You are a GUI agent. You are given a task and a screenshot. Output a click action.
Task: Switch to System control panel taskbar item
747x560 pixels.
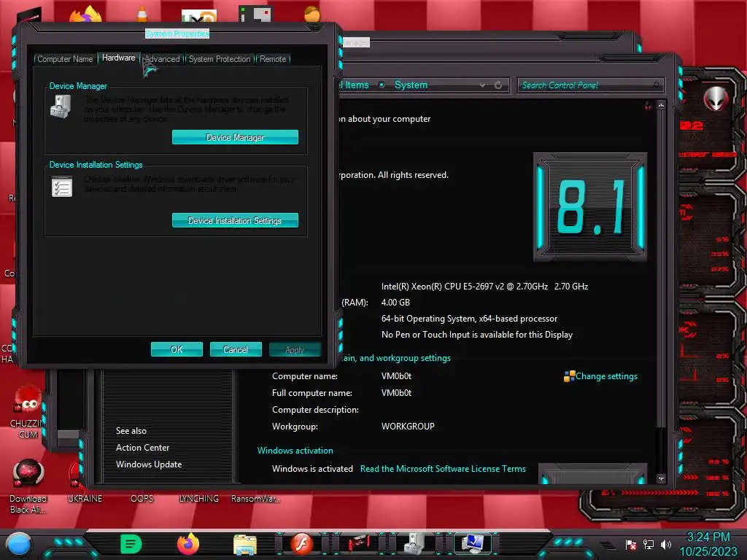(473, 544)
